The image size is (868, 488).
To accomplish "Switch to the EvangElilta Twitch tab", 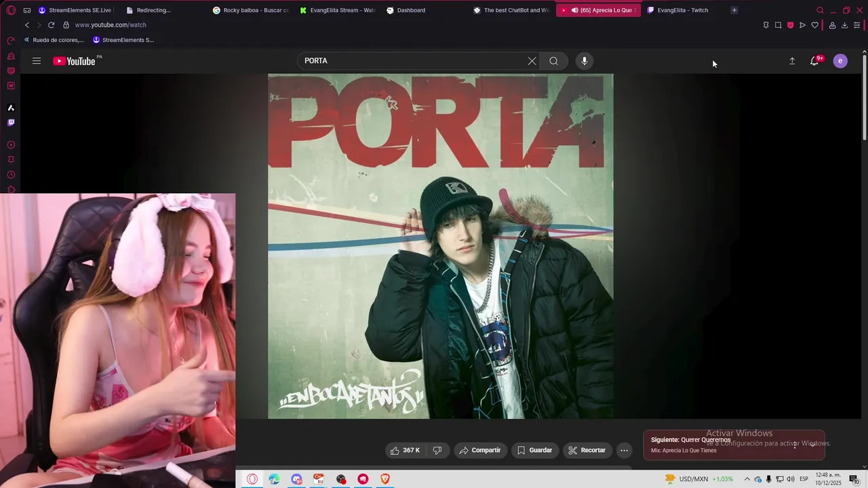I will tap(682, 10).
